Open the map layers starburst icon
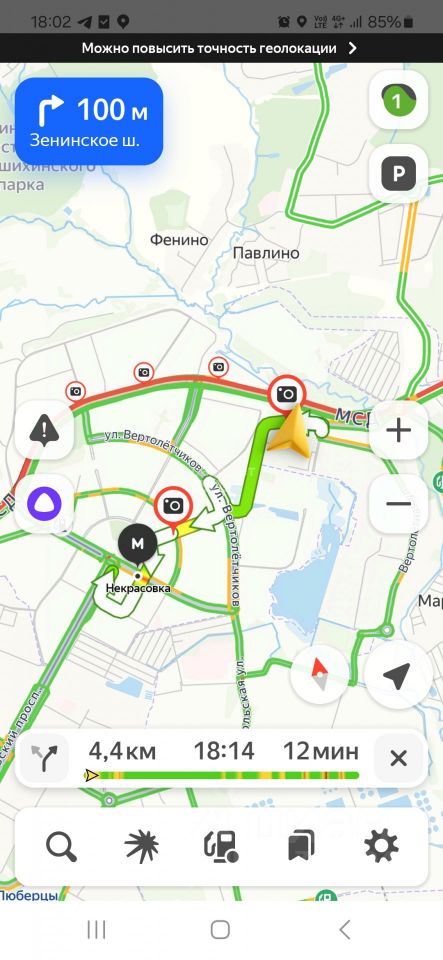This screenshot has width=443, height=960. pyautogui.click(x=141, y=846)
